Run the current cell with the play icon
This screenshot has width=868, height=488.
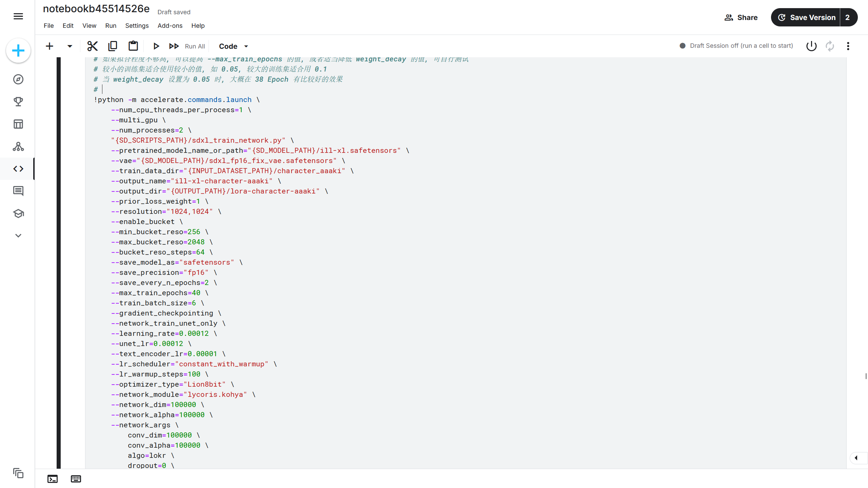pos(156,46)
